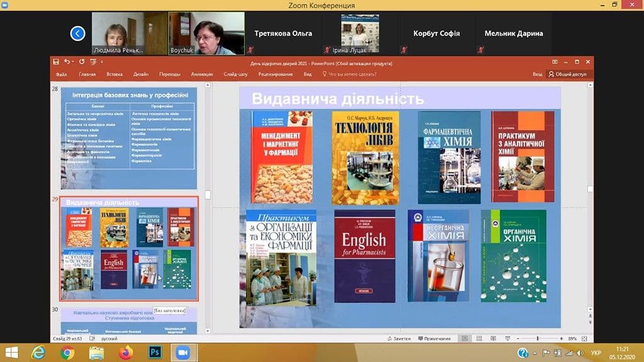Image resolution: width=644 pixels, height=362 pixels.
Task: Select the Ірина Луцак video tile
Action: click(360, 33)
